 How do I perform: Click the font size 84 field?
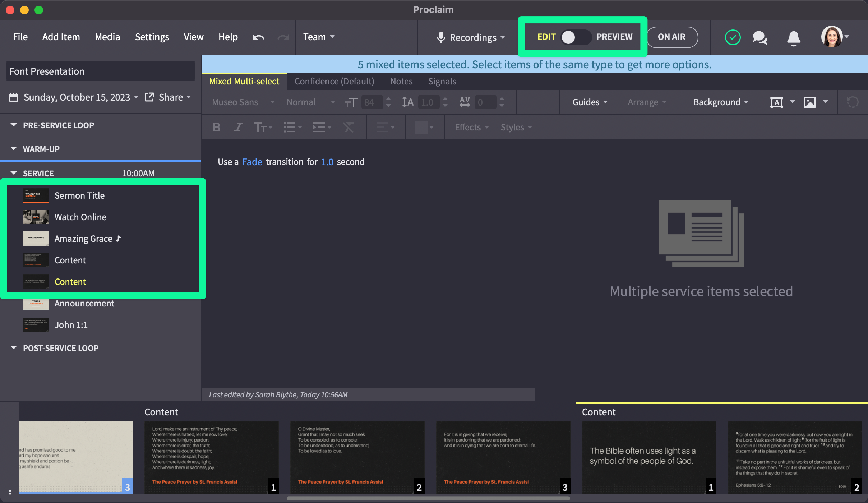(372, 102)
